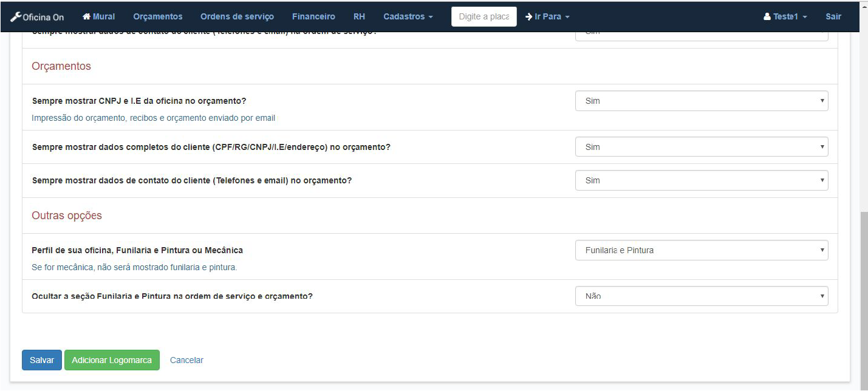Focus the 'Digite a placa' search field
Viewport: 868px width, 391px height.
tap(484, 16)
